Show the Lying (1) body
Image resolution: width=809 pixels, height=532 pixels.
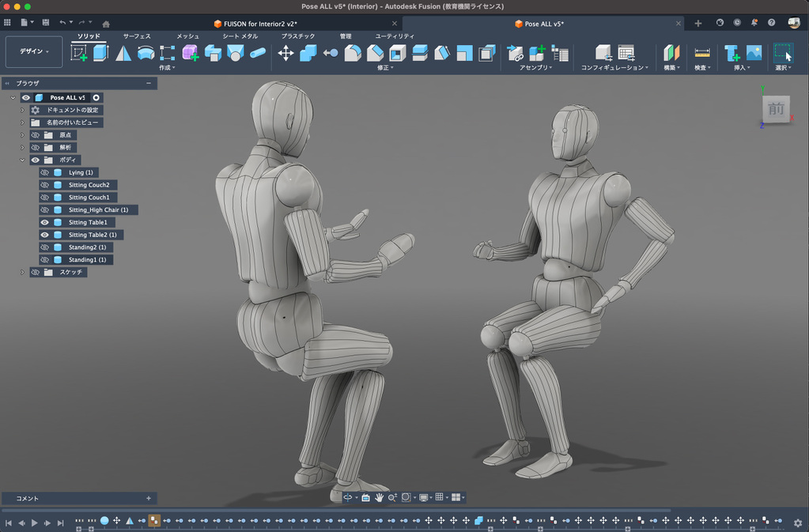[x=45, y=172]
